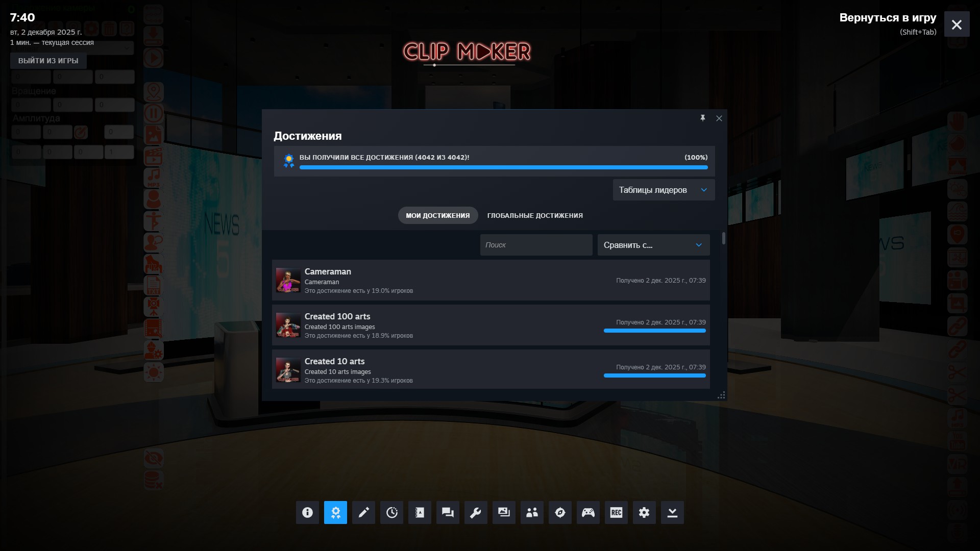
Task: Pin the achievements window
Action: pyautogui.click(x=702, y=118)
